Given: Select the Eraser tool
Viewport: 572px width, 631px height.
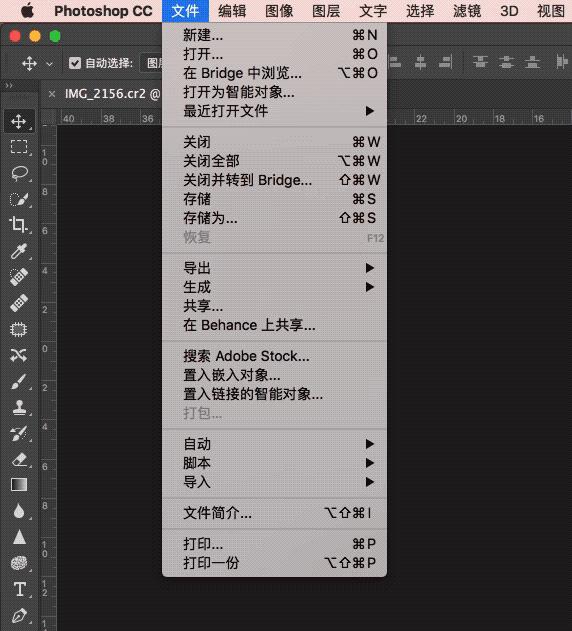Looking at the screenshot, I should click(19, 459).
